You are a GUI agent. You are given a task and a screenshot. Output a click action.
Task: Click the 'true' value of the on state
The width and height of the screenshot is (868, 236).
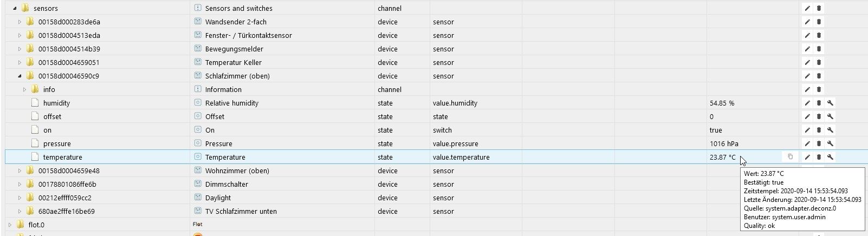(716, 130)
